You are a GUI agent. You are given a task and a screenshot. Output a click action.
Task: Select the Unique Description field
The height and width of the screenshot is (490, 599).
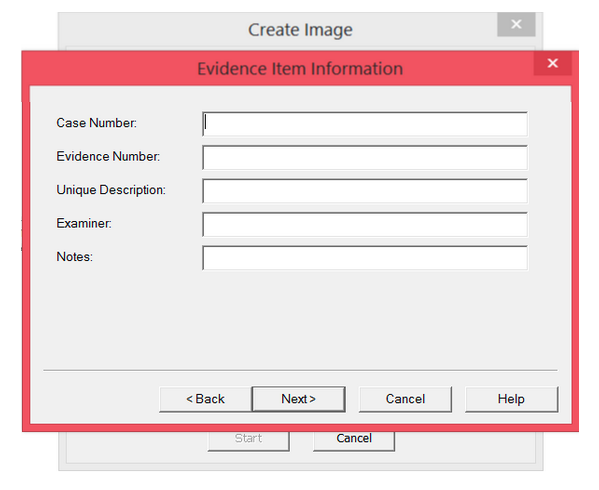[365, 191]
